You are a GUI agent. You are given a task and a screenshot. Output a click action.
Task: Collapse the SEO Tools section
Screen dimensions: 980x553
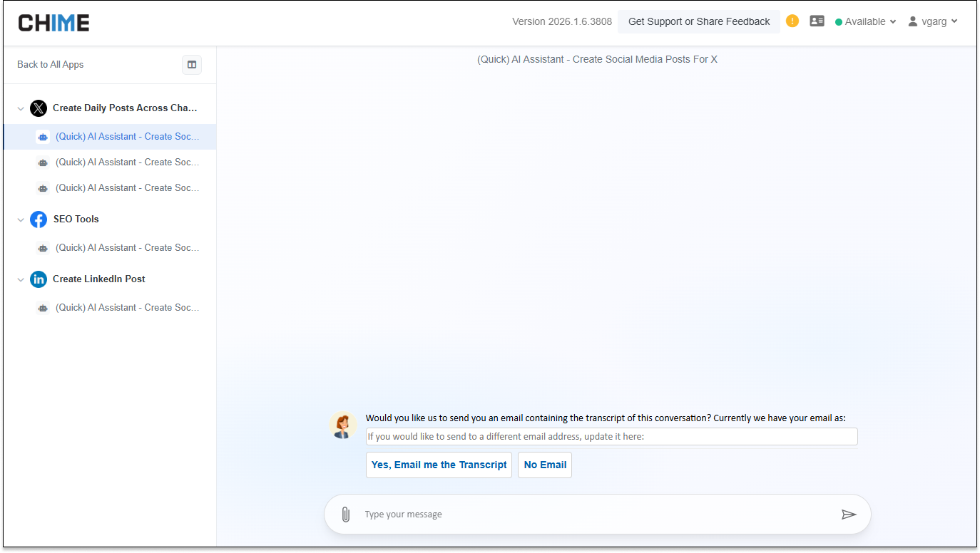click(21, 219)
